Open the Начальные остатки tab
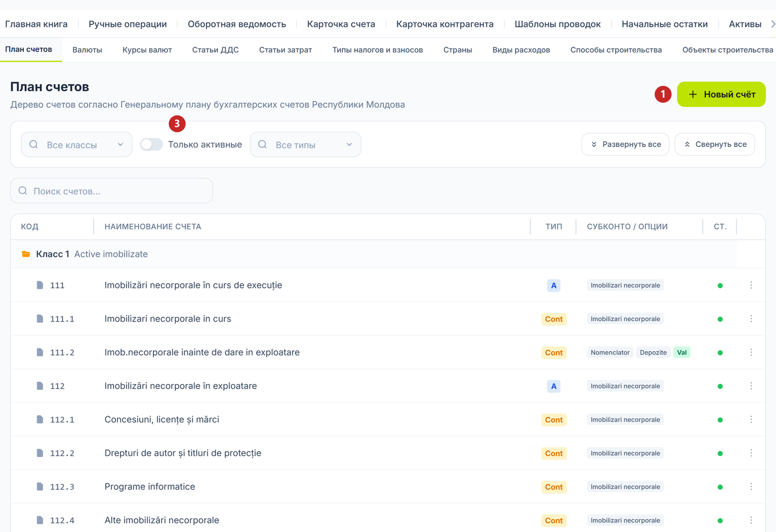Viewport: 776px width, 532px height. click(664, 24)
